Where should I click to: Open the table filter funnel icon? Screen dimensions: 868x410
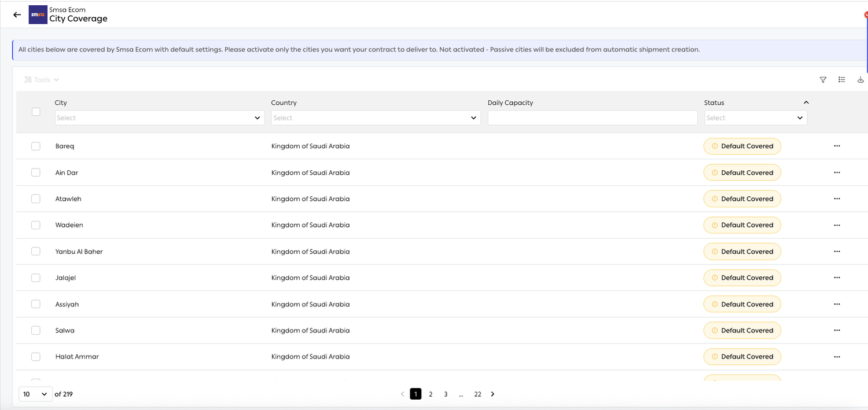[823, 80]
